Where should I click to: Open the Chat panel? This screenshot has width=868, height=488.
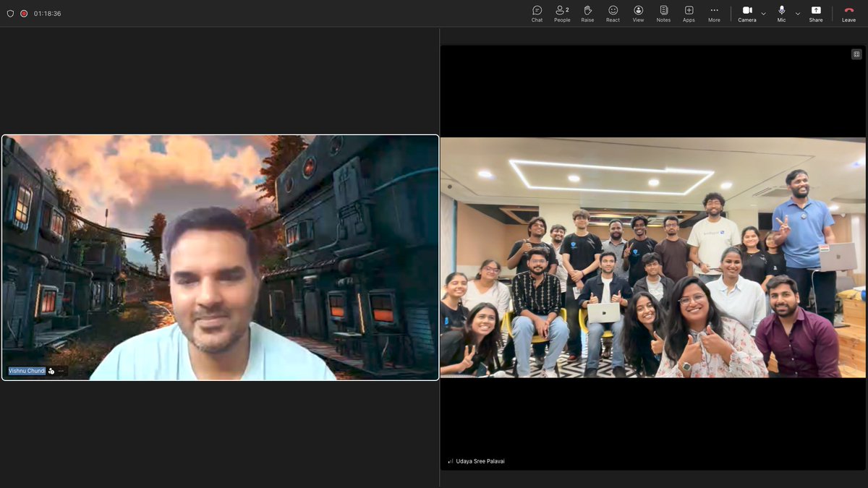coord(537,13)
